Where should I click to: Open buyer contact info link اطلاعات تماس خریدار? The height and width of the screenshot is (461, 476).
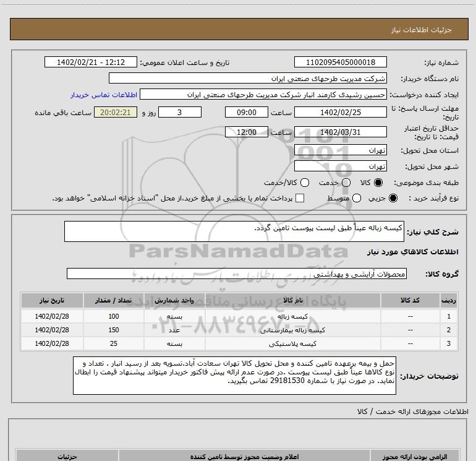click(x=104, y=95)
